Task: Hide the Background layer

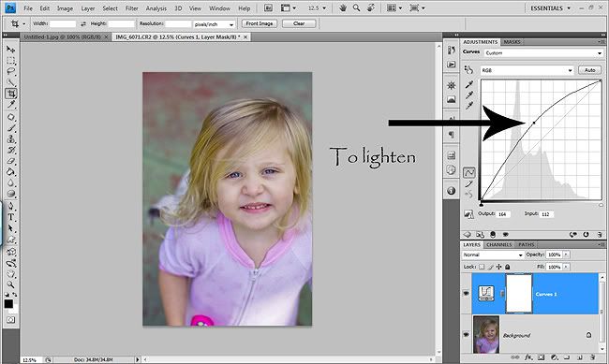Action: click(x=466, y=334)
